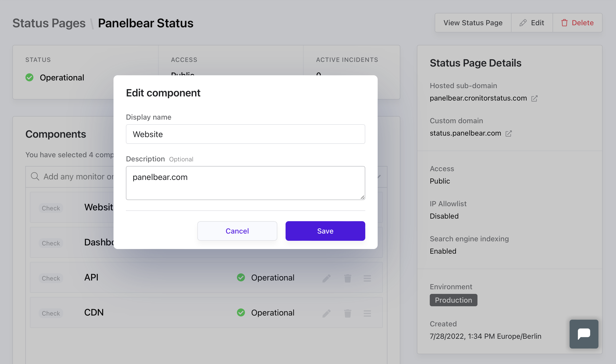Viewport: 616px width, 364px height.
Task: Focus the Display name field containing Website
Action: (246, 134)
